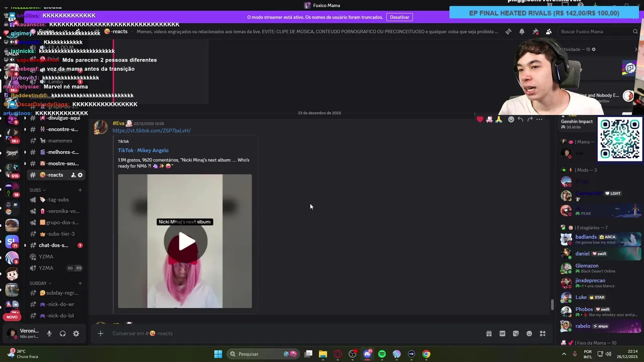
Task: Invite people to reacts channel icon
Action: click(73, 175)
